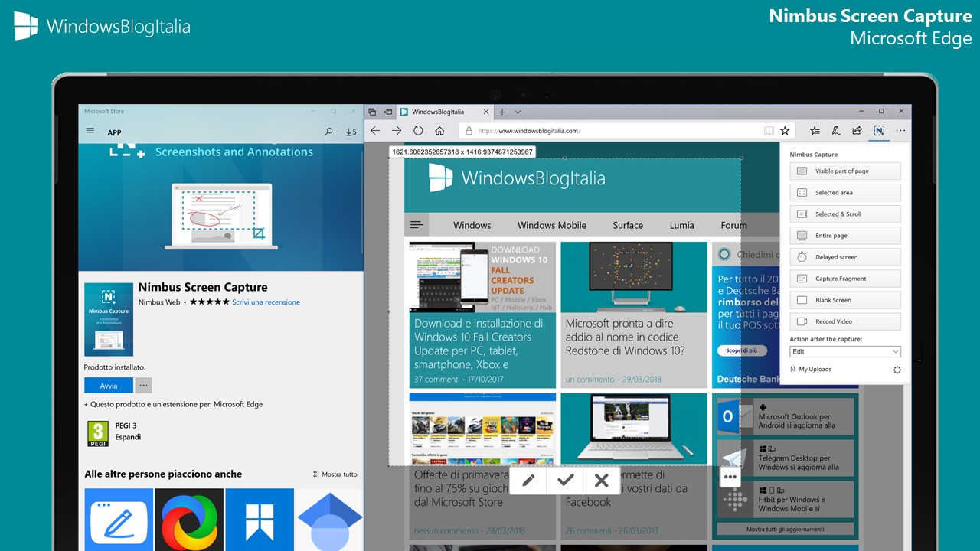Choose Delayed screen capture option
Image resolution: width=980 pixels, height=551 pixels.
click(x=845, y=257)
